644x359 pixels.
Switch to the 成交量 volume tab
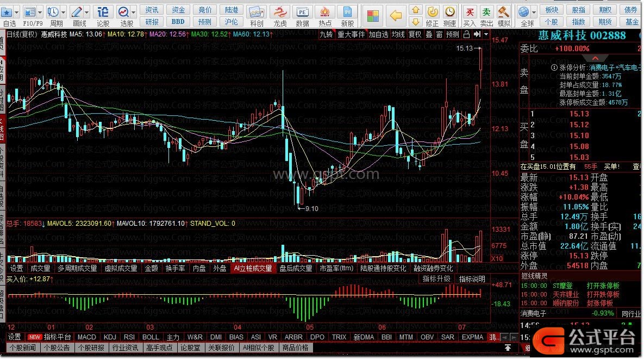[x=40, y=269]
